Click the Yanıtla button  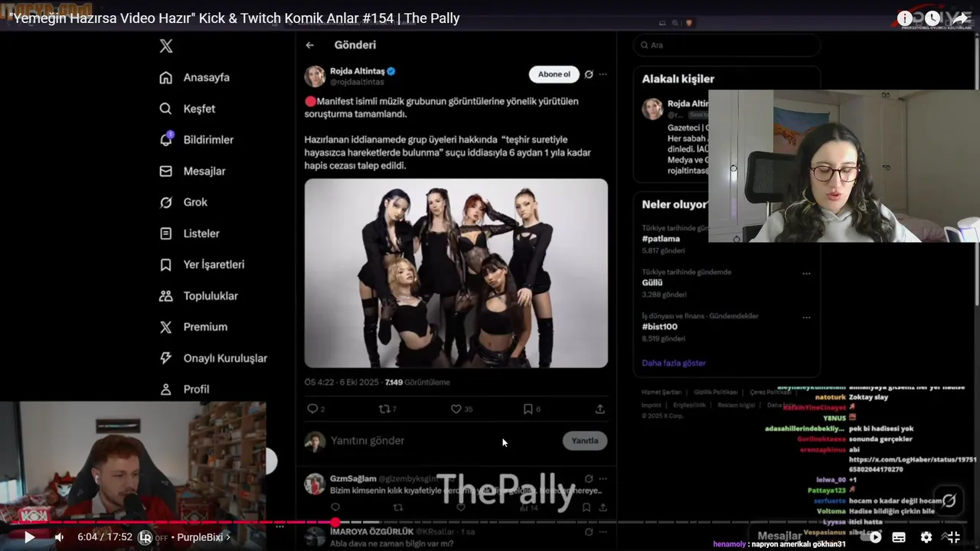coord(585,441)
